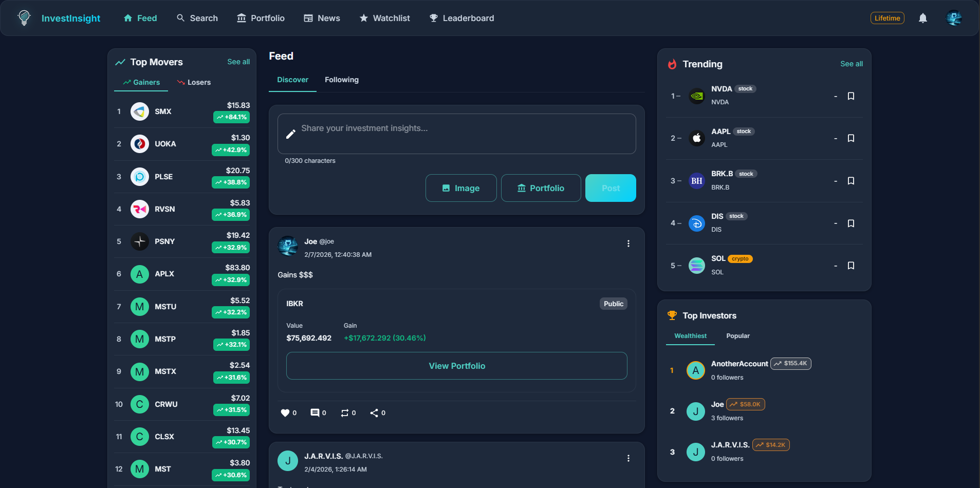Click the DIS logo icon
The width and height of the screenshot is (980, 488).
click(696, 223)
